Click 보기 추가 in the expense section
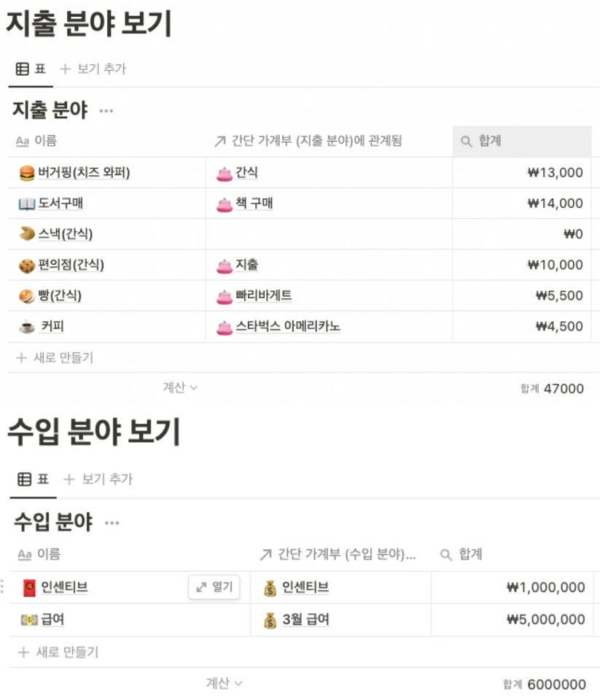The height and width of the screenshot is (700, 600). click(93, 69)
